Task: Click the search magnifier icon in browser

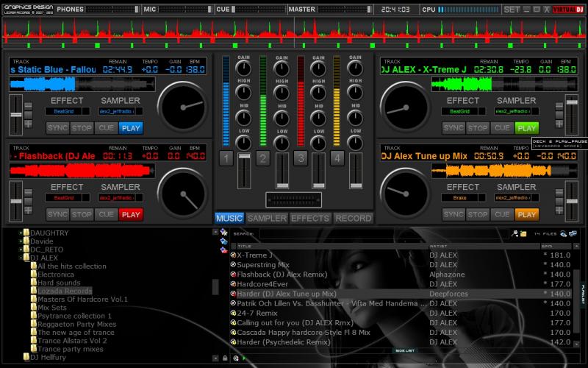Action: pos(515,233)
